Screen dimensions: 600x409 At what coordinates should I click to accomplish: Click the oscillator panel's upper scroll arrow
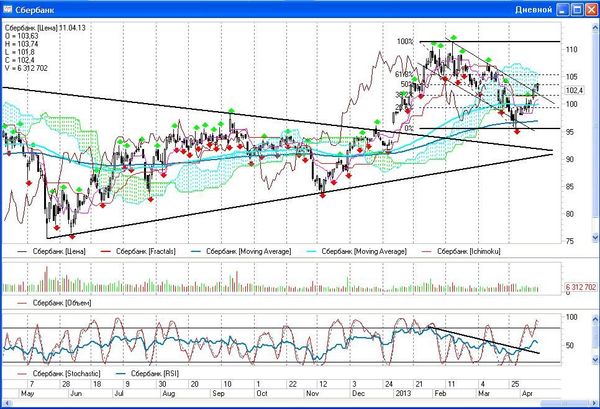(x=595, y=319)
